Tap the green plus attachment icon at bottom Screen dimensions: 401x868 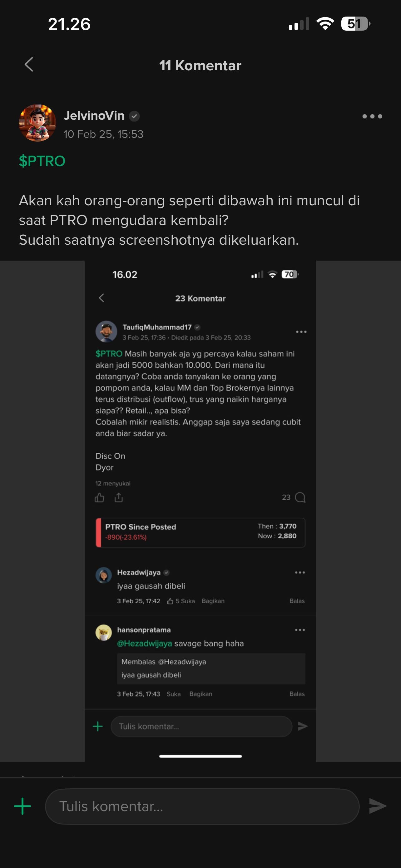(x=22, y=806)
